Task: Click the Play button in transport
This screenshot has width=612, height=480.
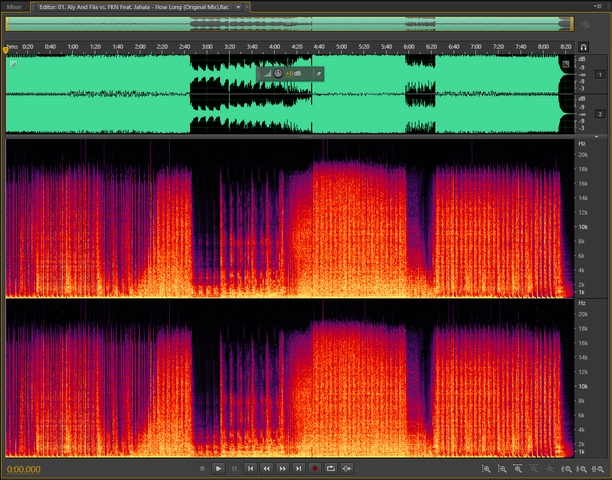Action: pyautogui.click(x=218, y=468)
